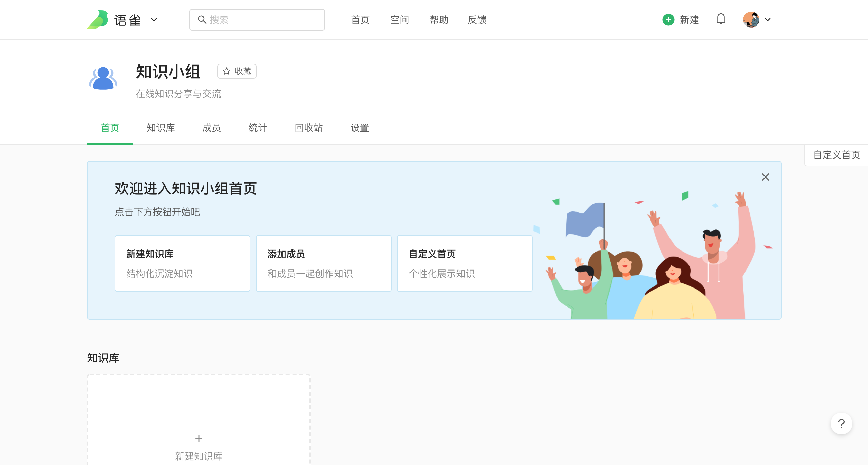Viewport: 868px width, 465px height.
Task: Open the 设置 tab
Action: (359, 128)
